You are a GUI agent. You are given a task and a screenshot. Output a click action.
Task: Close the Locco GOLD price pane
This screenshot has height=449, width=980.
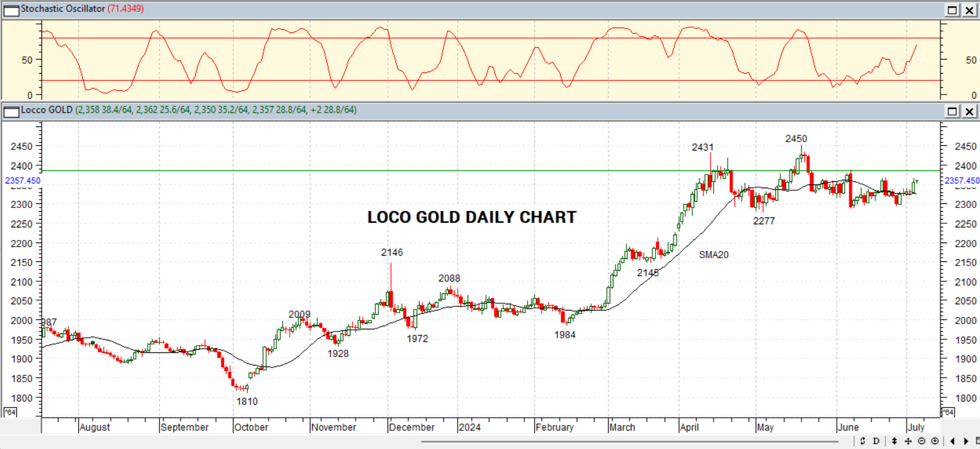(x=970, y=111)
